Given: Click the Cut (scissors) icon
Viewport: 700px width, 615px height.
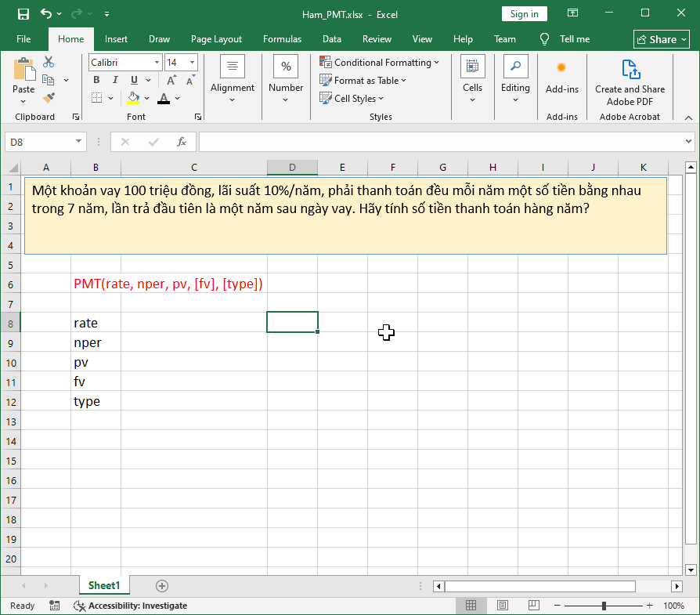Looking at the screenshot, I should 48,61.
